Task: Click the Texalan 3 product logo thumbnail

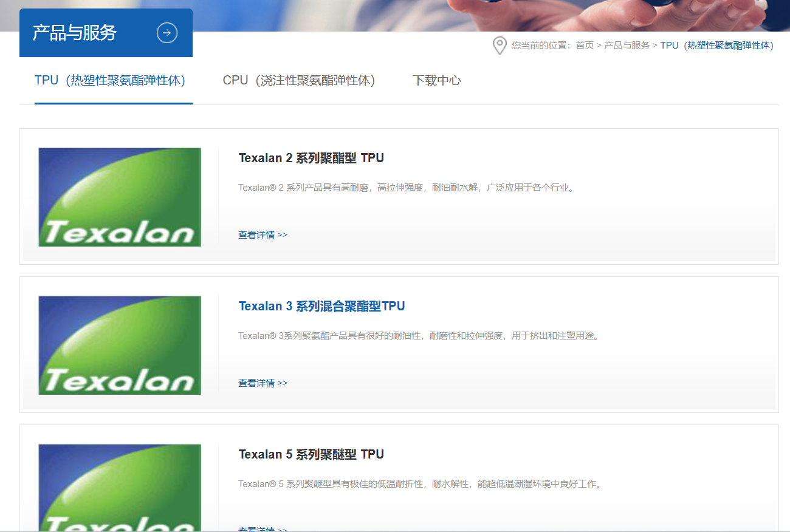Action: [x=120, y=345]
